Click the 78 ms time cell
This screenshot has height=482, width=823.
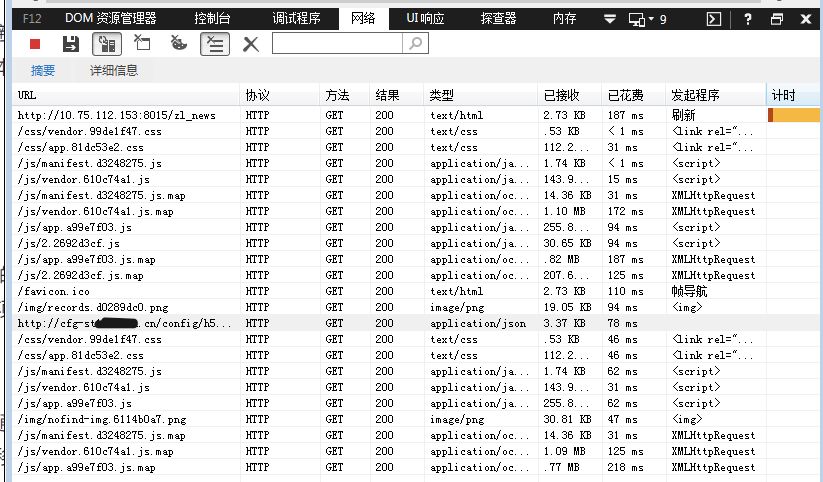point(622,323)
